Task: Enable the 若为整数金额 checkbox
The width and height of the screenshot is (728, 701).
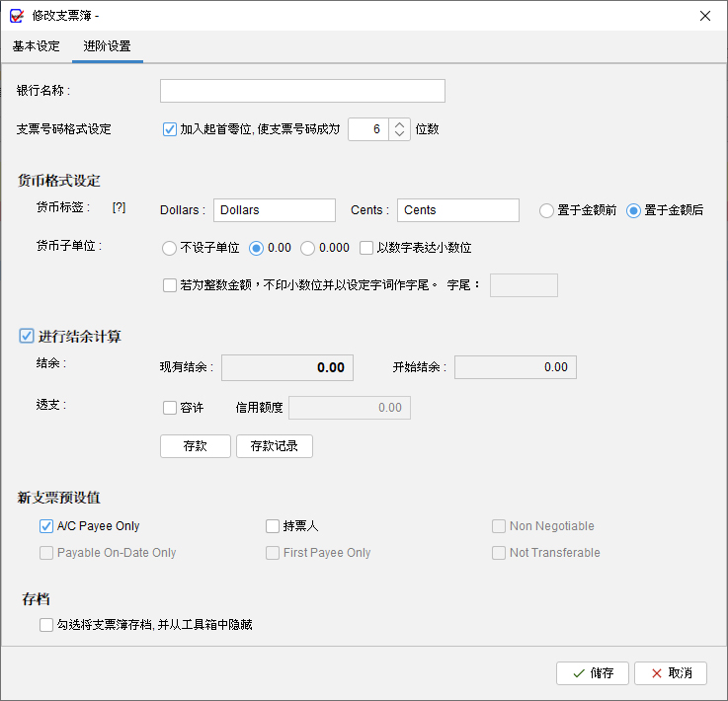Action: click(170, 285)
